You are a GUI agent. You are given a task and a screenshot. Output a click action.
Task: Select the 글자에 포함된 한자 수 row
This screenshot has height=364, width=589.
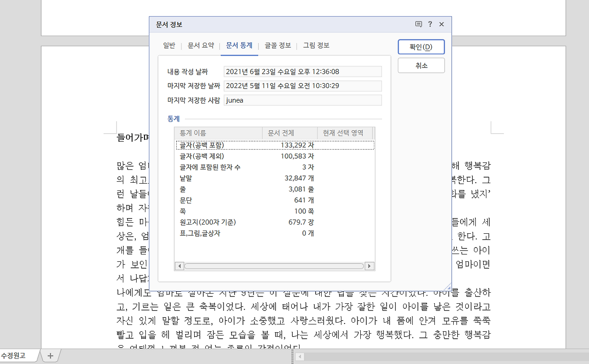[x=275, y=167]
